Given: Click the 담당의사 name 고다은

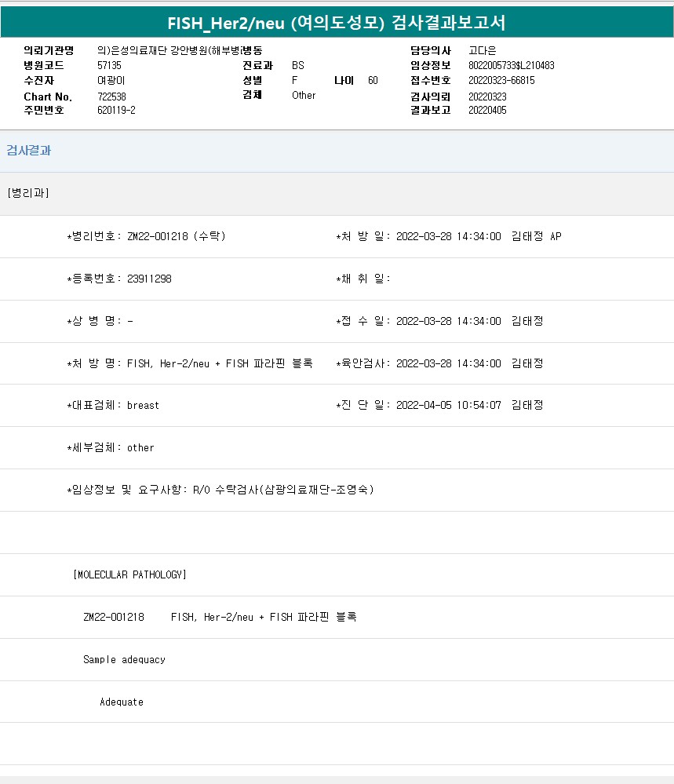Looking at the screenshot, I should point(483,50).
